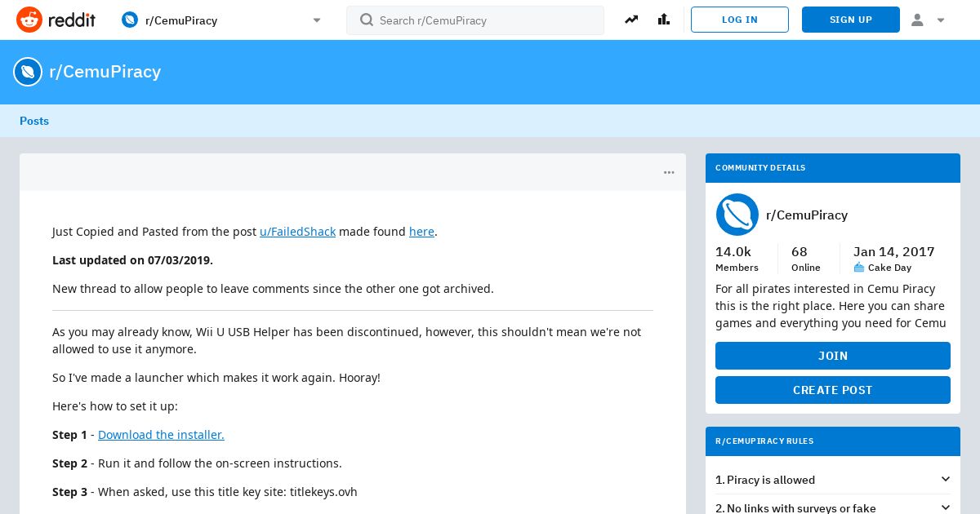Focus the Search r/CemuPiracy field

(475, 20)
